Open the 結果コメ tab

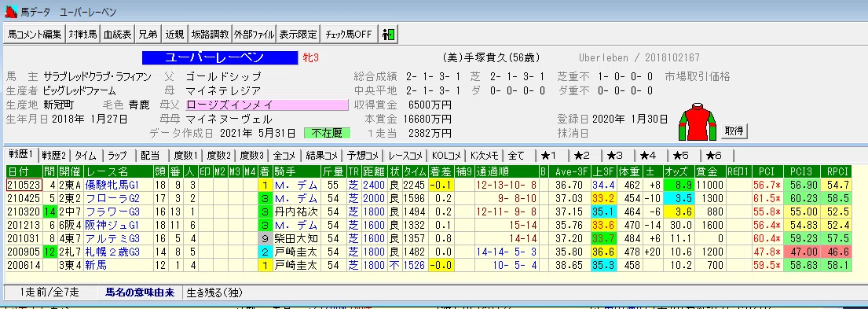pos(321,156)
